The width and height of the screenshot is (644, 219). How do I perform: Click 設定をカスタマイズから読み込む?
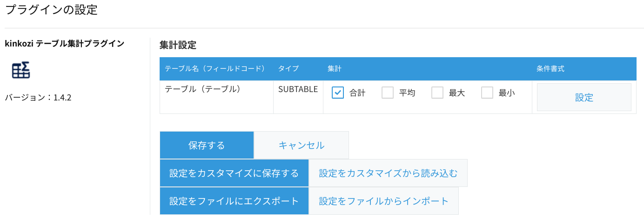389,173
